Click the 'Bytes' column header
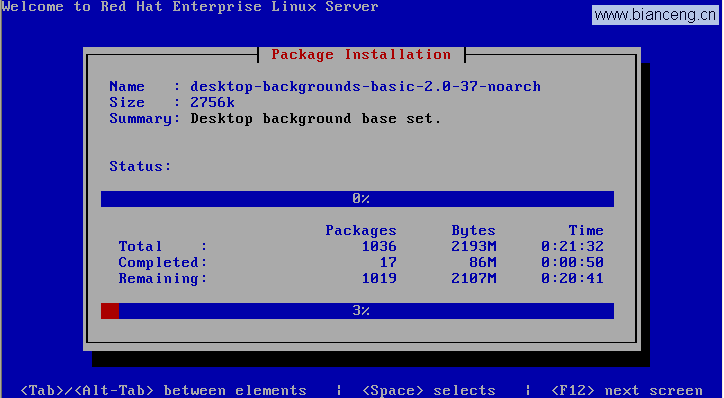This screenshot has width=724, height=398. (473, 230)
